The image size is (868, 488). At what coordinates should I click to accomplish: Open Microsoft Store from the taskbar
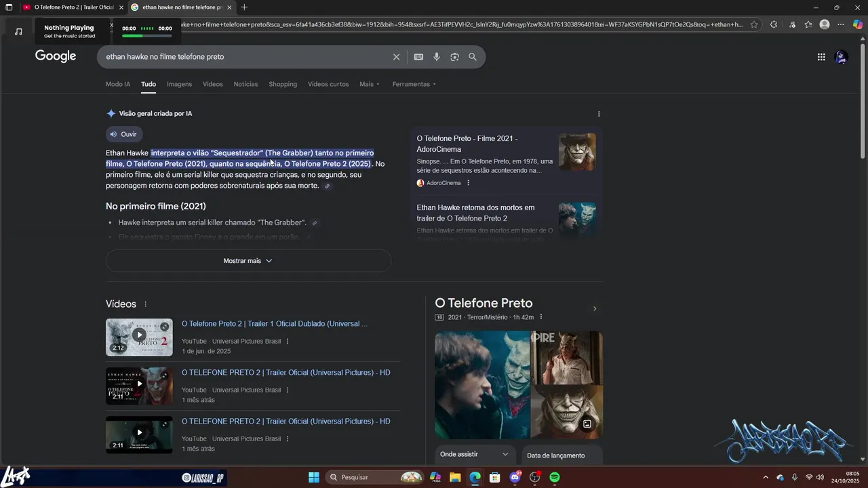point(495,477)
